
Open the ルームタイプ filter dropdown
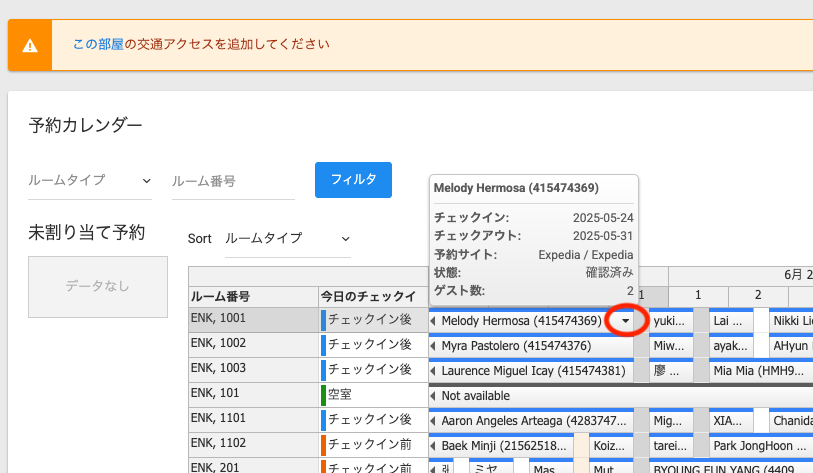89,181
